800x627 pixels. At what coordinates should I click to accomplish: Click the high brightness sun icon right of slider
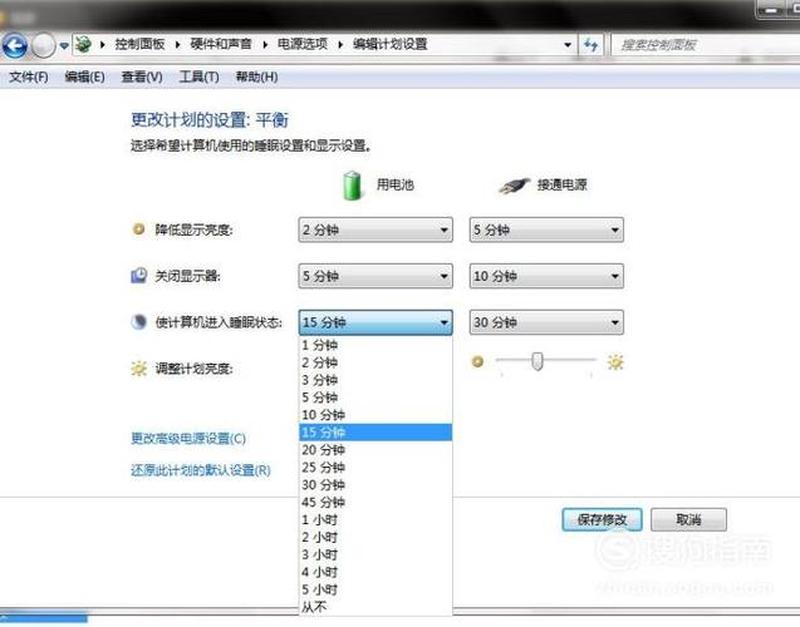pos(616,362)
